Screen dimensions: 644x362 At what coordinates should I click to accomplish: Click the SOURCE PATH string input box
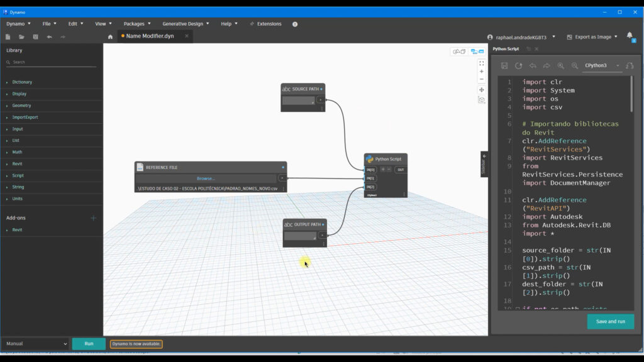click(x=298, y=100)
